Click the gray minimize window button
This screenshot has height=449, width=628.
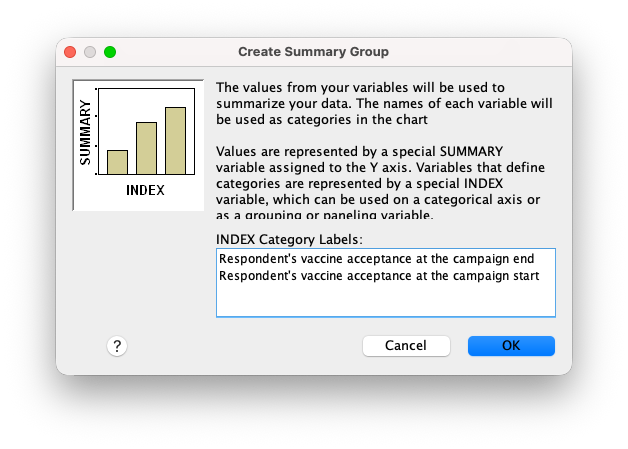(x=90, y=52)
